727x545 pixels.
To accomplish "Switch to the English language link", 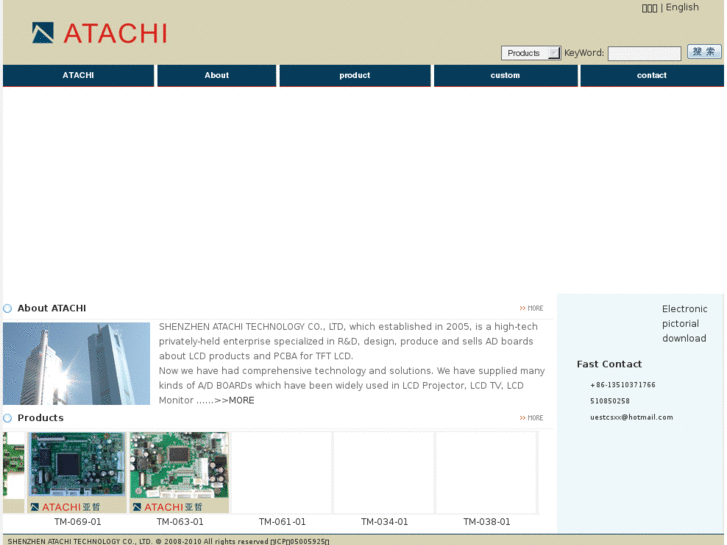I will coord(682,7).
